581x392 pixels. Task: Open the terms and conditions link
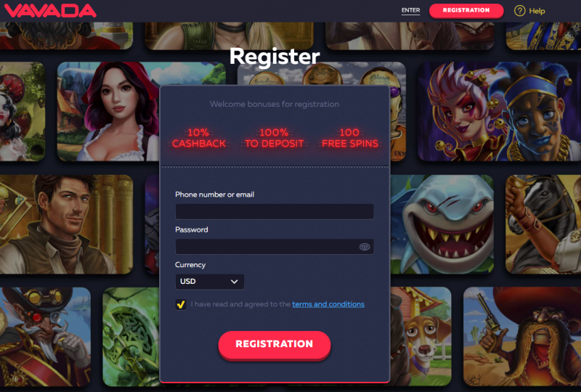pyautogui.click(x=328, y=304)
